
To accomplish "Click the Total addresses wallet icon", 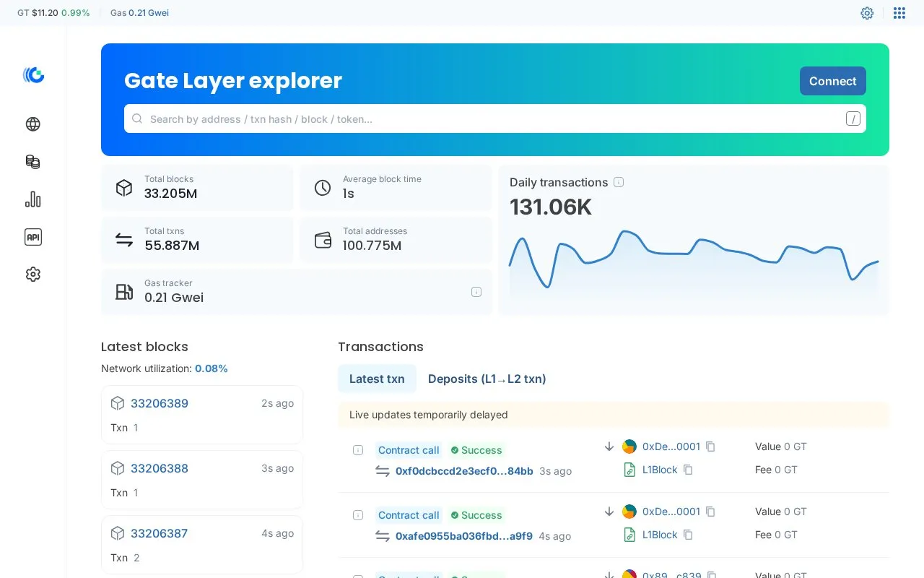I will click(323, 240).
